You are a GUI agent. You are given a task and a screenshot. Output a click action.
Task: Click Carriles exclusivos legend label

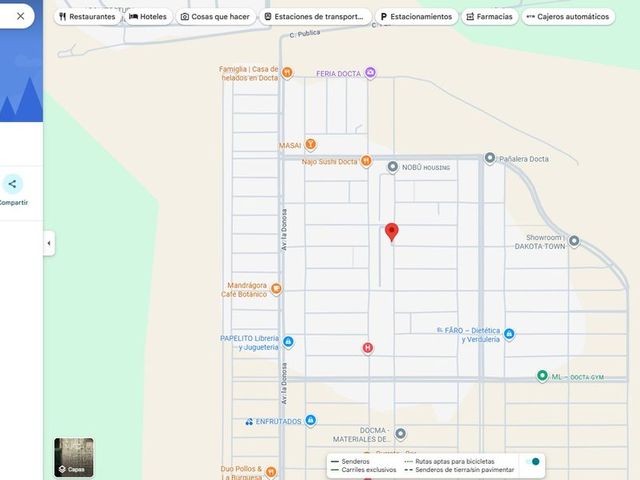pyautogui.click(x=369, y=470)
